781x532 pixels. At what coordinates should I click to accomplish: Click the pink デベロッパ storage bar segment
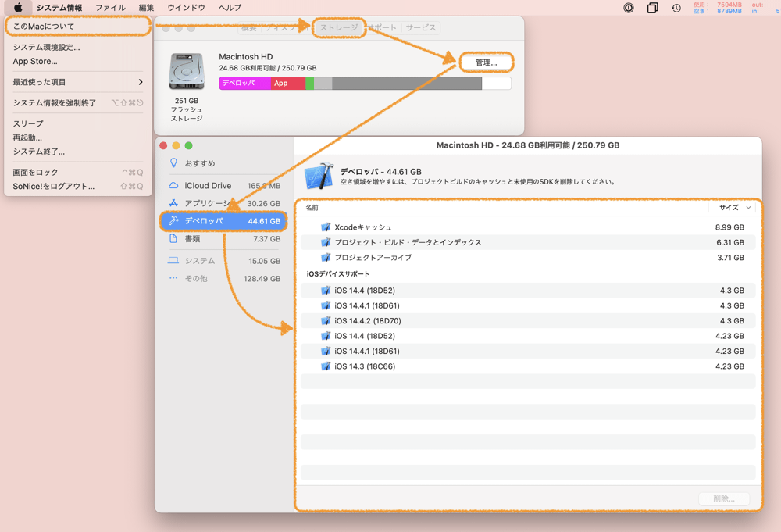click(x=244, y=83)
